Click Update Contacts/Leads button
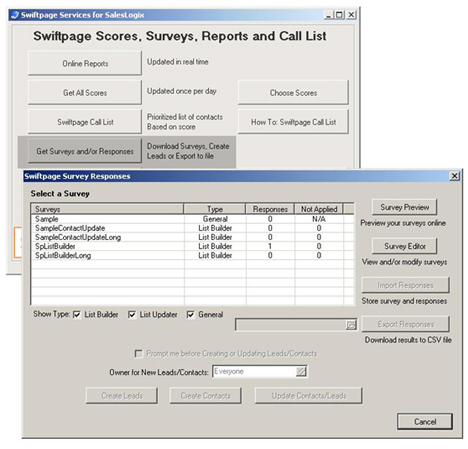Screen dimensions: 468x449 pyautogui.click(x=309, y=396)
